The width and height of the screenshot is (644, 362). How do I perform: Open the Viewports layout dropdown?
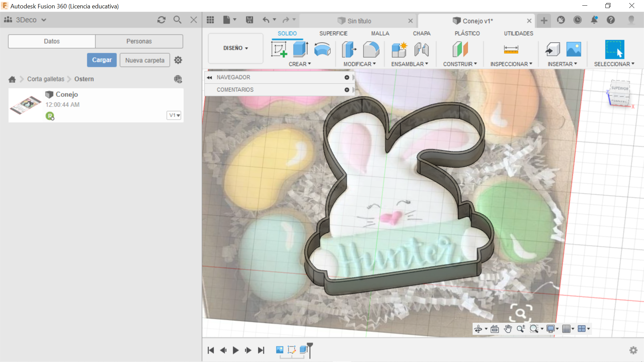click(x=584, y=329)
